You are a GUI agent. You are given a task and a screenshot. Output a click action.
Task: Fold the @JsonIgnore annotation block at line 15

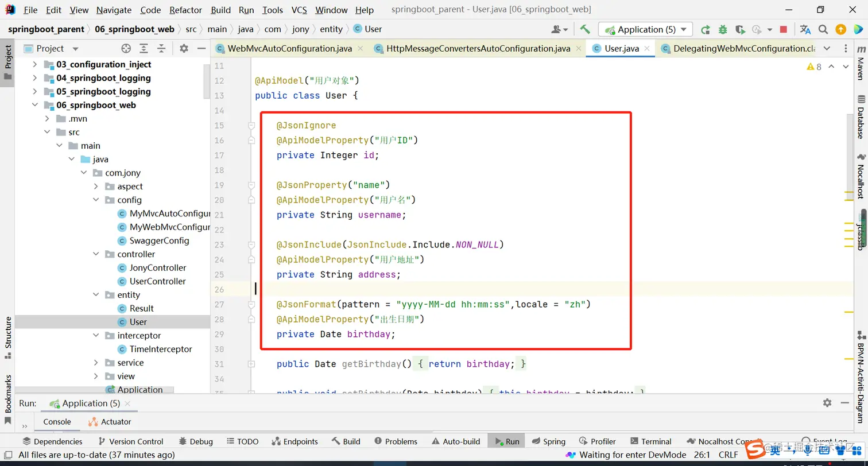pos(251,125)
